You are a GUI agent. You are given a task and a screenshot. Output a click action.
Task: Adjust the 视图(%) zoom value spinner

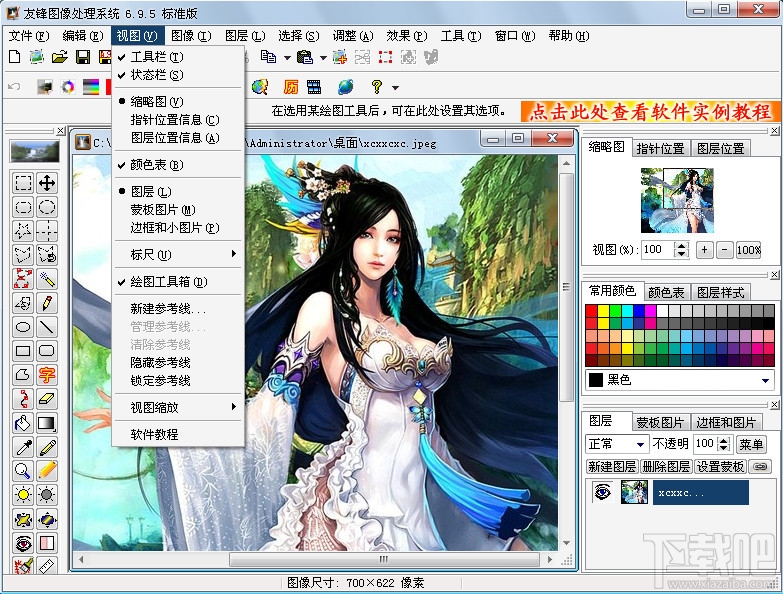pos(681,250)
